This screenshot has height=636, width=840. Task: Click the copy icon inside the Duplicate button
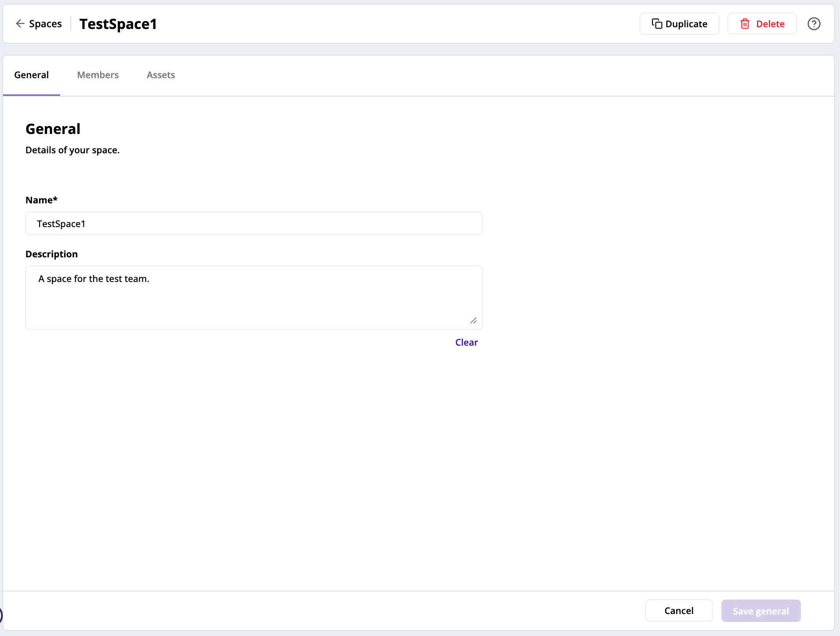point(657,24)
